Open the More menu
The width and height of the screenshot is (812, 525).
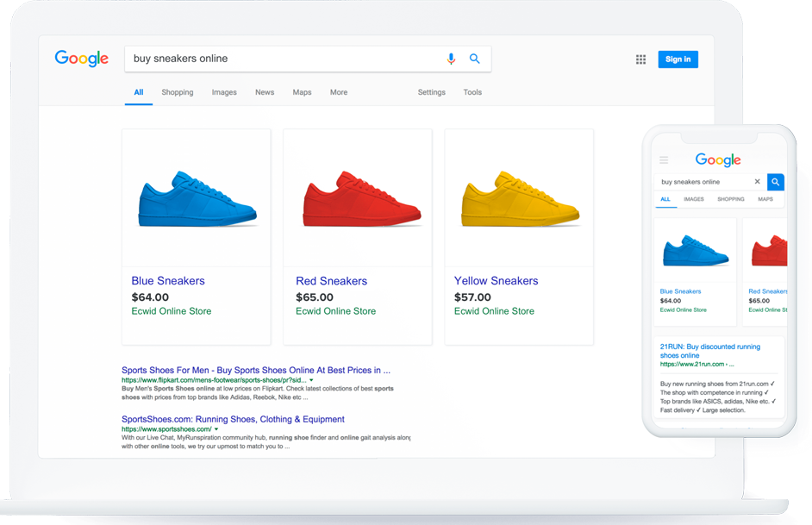(x=339, y=92)
